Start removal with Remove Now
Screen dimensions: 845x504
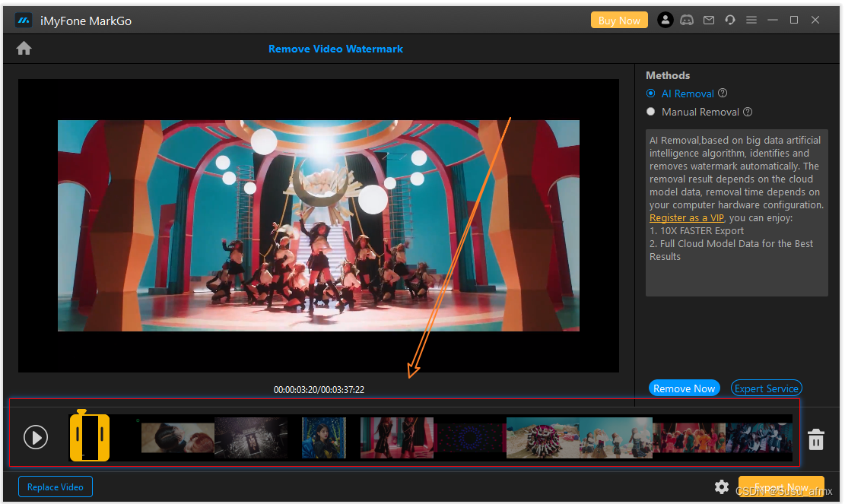pyautogui.click(x=684, y=388)
